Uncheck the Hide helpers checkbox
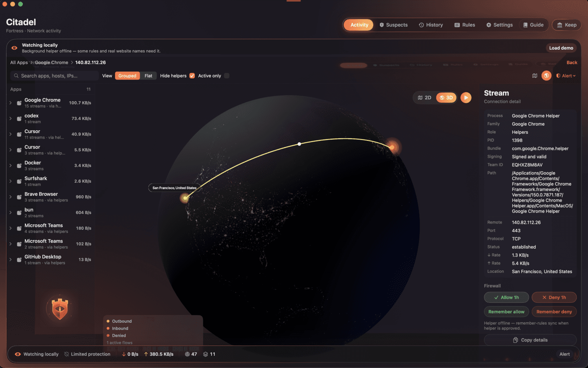The width and height of the screenshot is (588, 368). [192, 76]
